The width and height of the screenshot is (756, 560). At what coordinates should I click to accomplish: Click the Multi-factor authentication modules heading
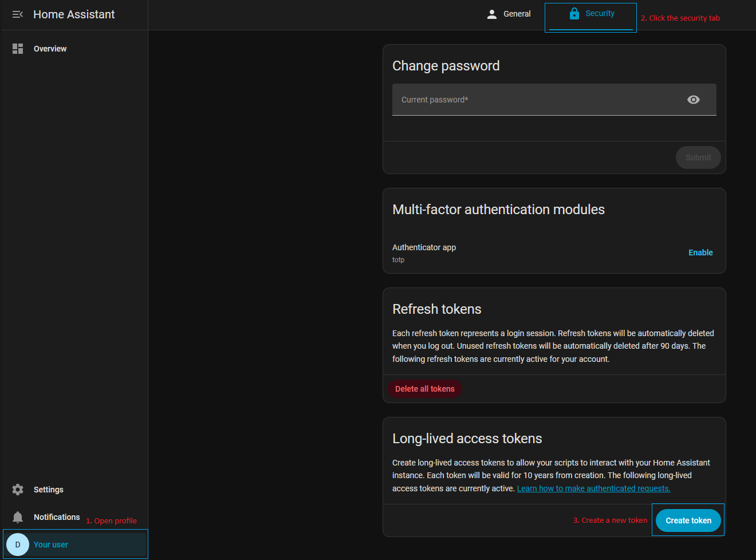(498, 210)
